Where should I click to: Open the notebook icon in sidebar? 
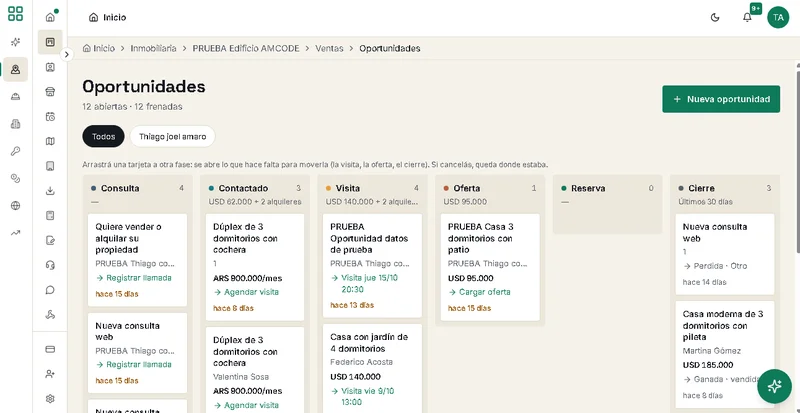tap(50, 215)
